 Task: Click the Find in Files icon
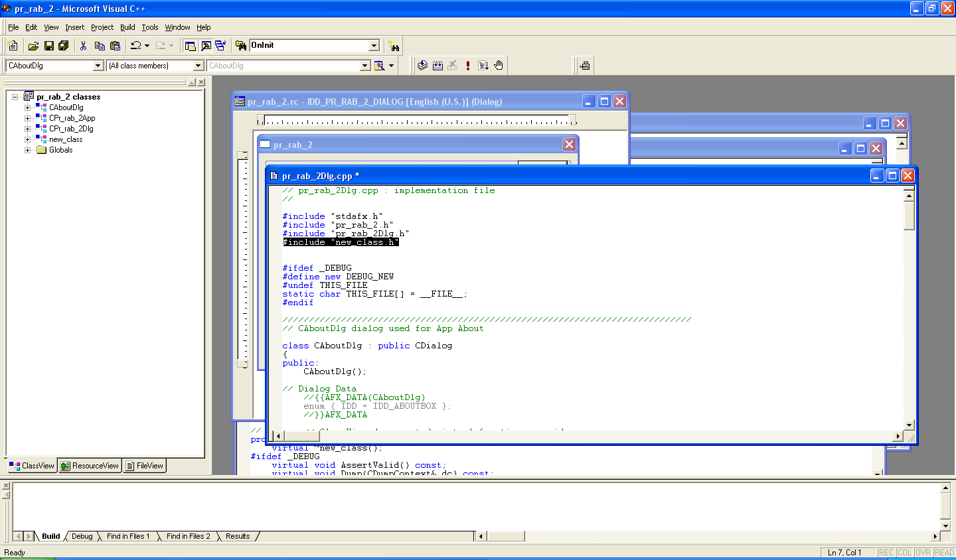point(241,46)
